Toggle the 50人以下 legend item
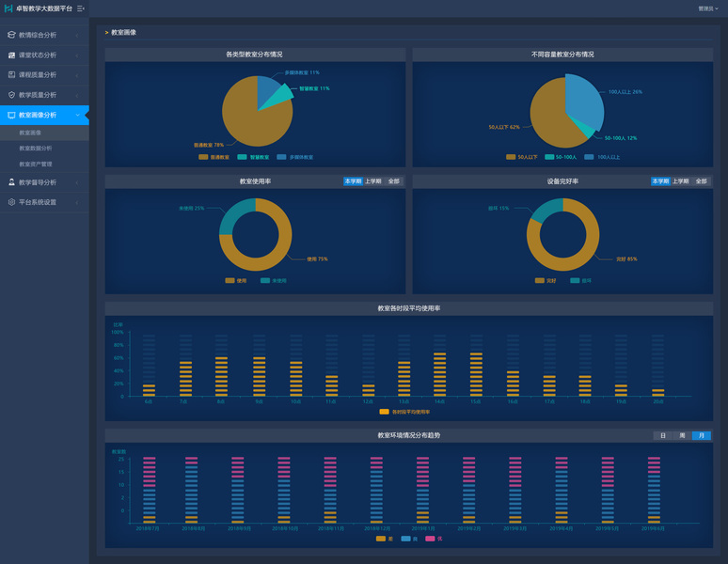This screenshot has height=564, width=728. pos(521,157)
